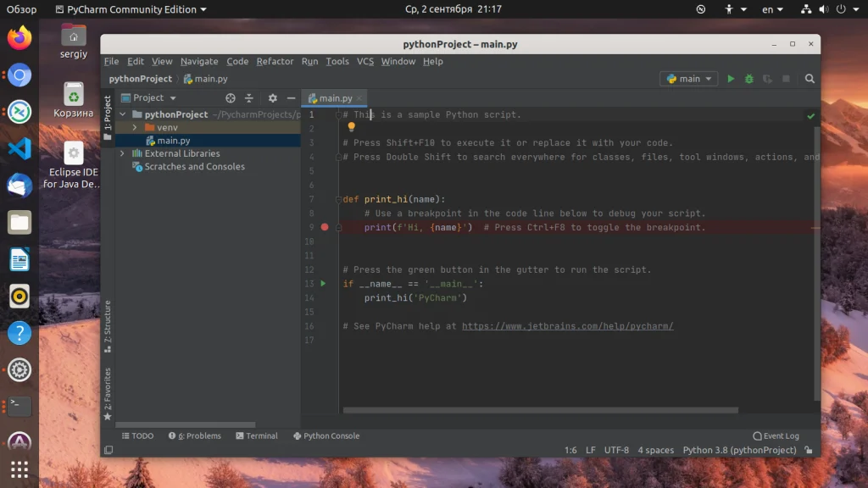The image size is (868, 488).
Task: Run script from gutter green arrow
Action: pyautogui.click(x=323, y=284)
